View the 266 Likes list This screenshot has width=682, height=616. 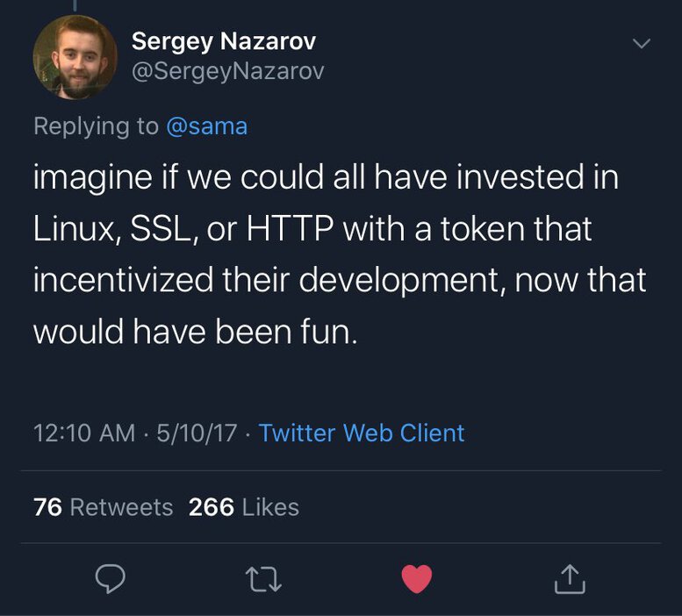(x=243, y=507)
